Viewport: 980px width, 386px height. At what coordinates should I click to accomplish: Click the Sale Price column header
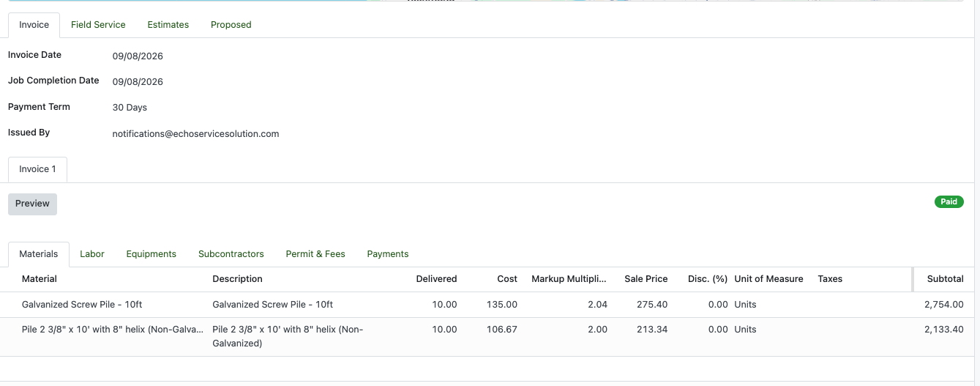pos(646,279)
